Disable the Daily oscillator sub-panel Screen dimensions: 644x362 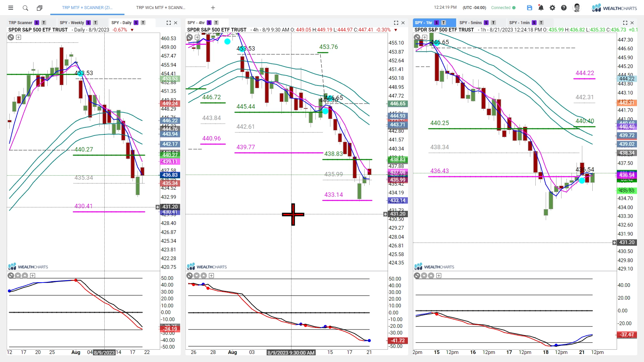point(11,276)
